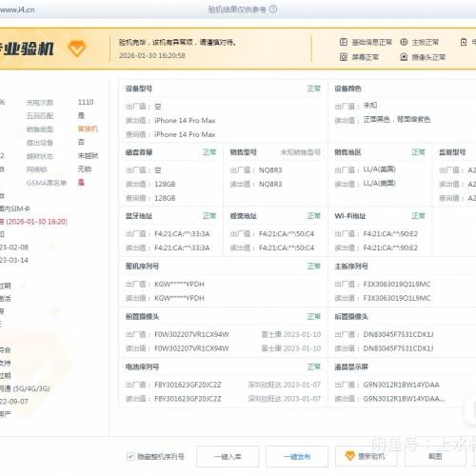This screenshot has width=476, height=476.
Task: Click the Wi-Fi地址 出厂值 ending 90:E2
Action: click(x=390, y=234)
